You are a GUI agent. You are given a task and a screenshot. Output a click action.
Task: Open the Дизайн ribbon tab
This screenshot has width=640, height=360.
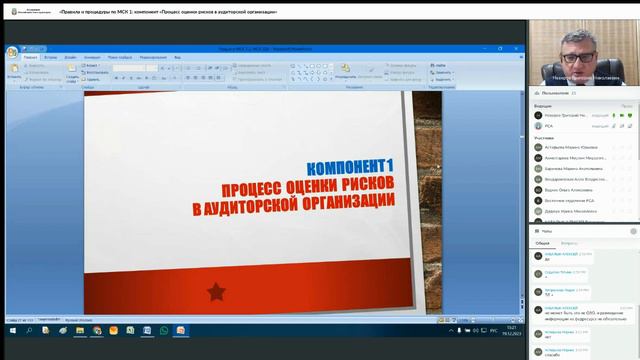71,58
